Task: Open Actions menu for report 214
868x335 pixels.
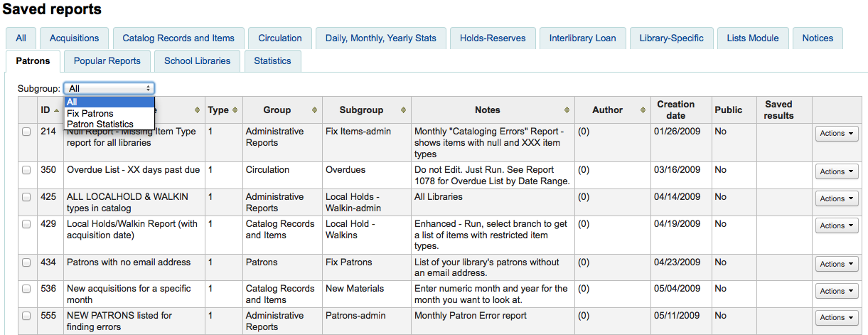Action: pos(836,133)
